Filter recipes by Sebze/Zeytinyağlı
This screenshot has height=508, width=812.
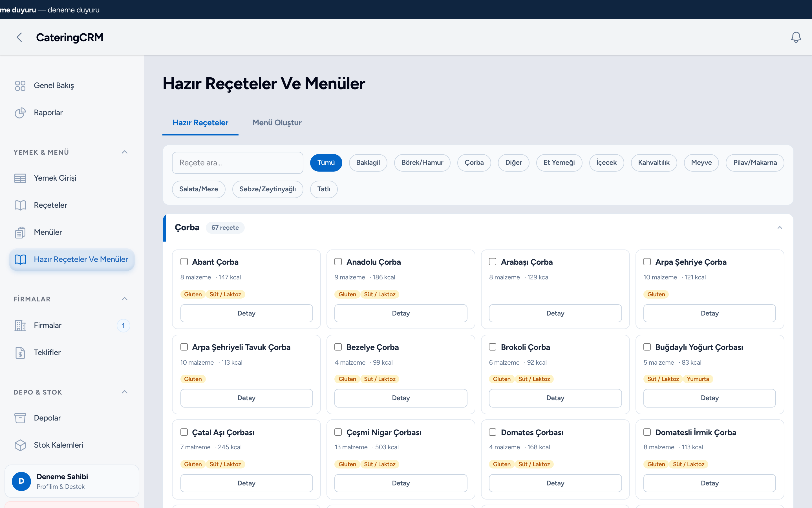point(268,189)
